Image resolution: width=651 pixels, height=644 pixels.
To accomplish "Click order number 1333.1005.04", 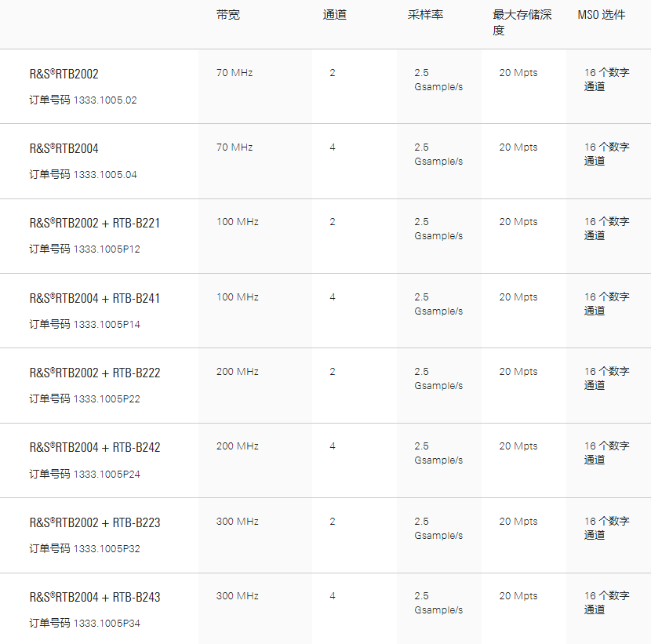I will 105,175.
